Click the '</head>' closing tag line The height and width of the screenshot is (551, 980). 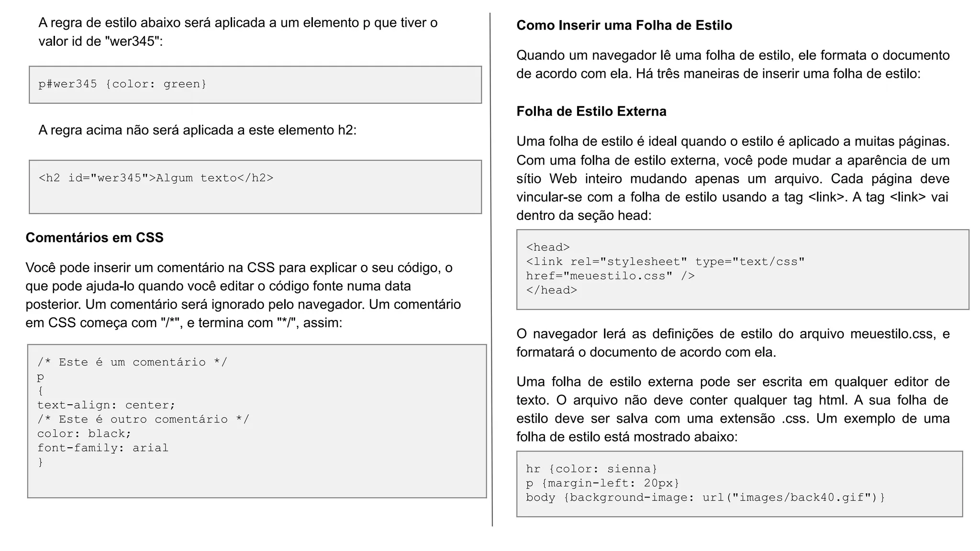552,290
